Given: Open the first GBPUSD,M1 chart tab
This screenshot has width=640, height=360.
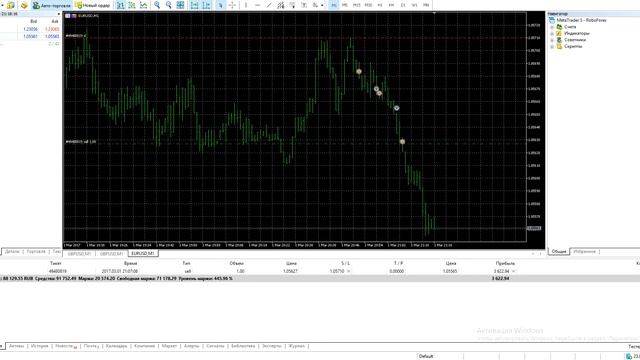Looking at the screenshot, I should (x=79, y=253).
